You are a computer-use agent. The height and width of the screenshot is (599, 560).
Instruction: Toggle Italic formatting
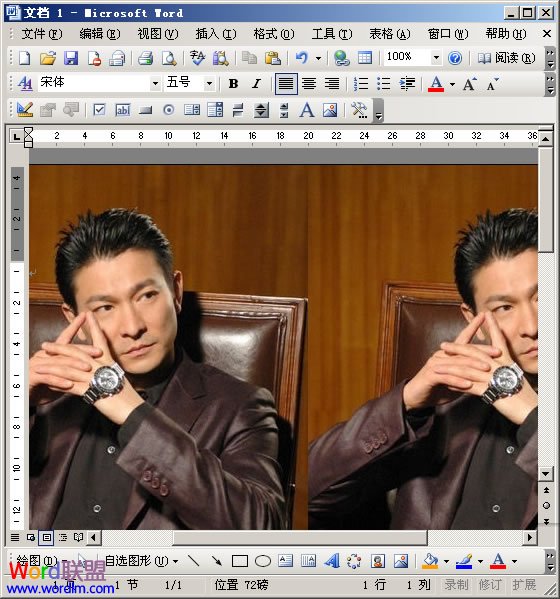click(x=256, y=83)
